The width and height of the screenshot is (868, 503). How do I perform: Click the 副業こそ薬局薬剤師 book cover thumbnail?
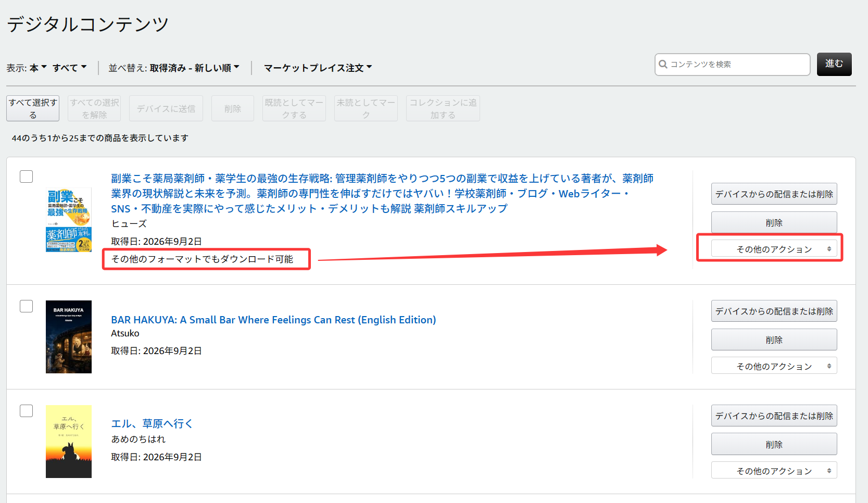tap(69, 220)
